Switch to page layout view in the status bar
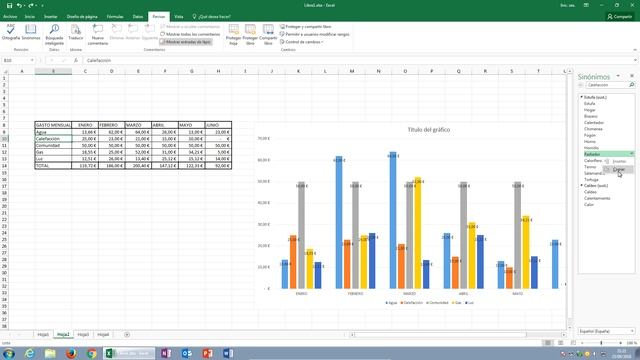 560,343
